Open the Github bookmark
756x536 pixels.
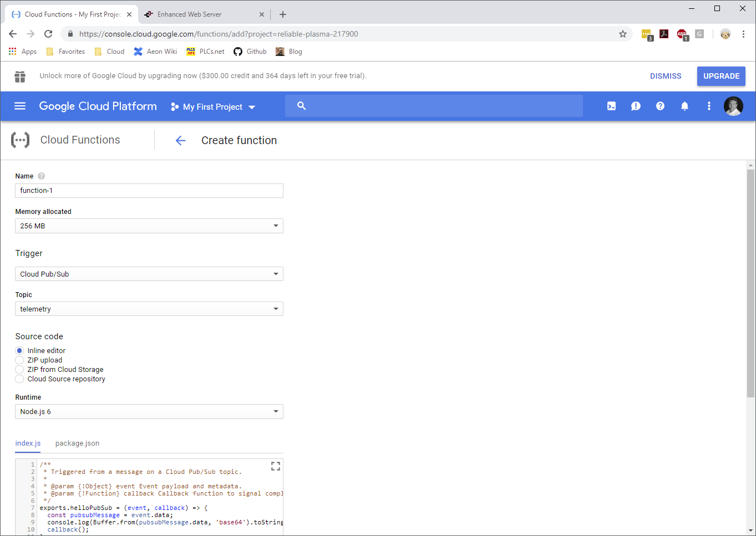click(x=250, y=52)
